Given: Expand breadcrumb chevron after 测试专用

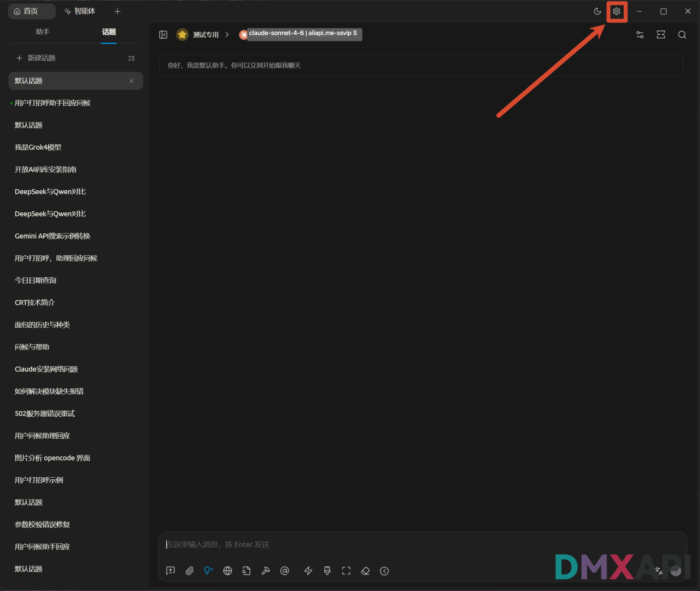Looking at the screenshot, I should pyautogui.click(x=227, y=35).
